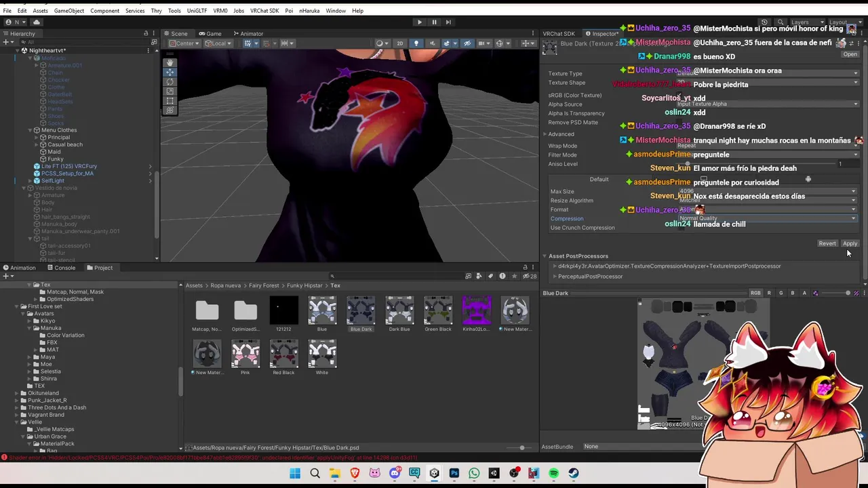This screenshot has height=488, width=868.
Task: Click the Project search field
Action: pyautogui.click(x=396, y=276)
